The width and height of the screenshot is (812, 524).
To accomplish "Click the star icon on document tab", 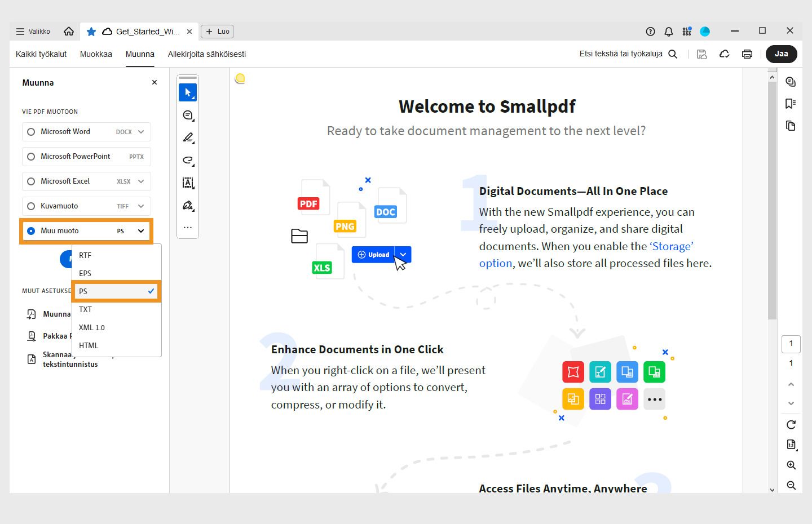I will click(x=91, y=32).
